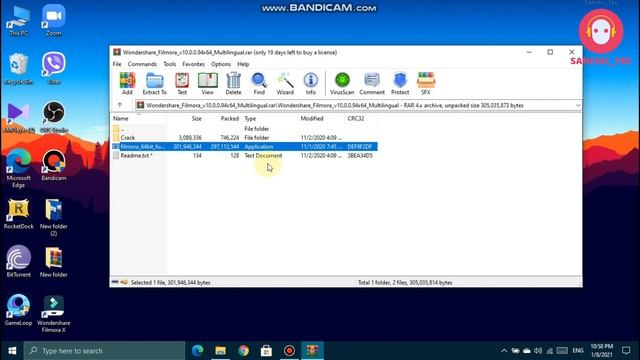Select the Crack folder row

(x=244, y=138)
